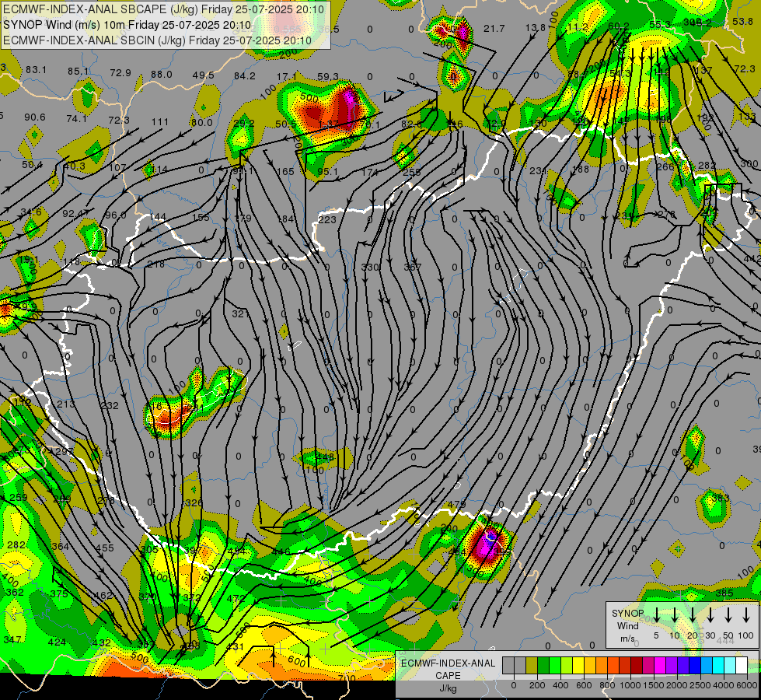Click the 100 m/s wind arrow in legend

(x=746, y=615)
